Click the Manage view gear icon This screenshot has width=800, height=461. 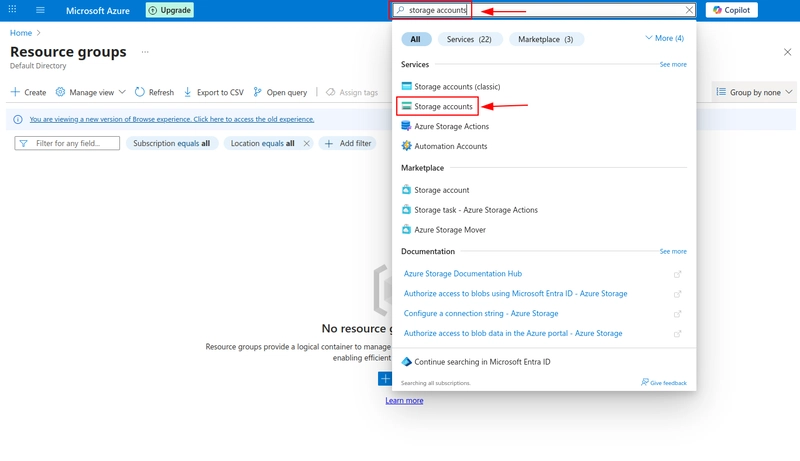[x=60, y=92]
